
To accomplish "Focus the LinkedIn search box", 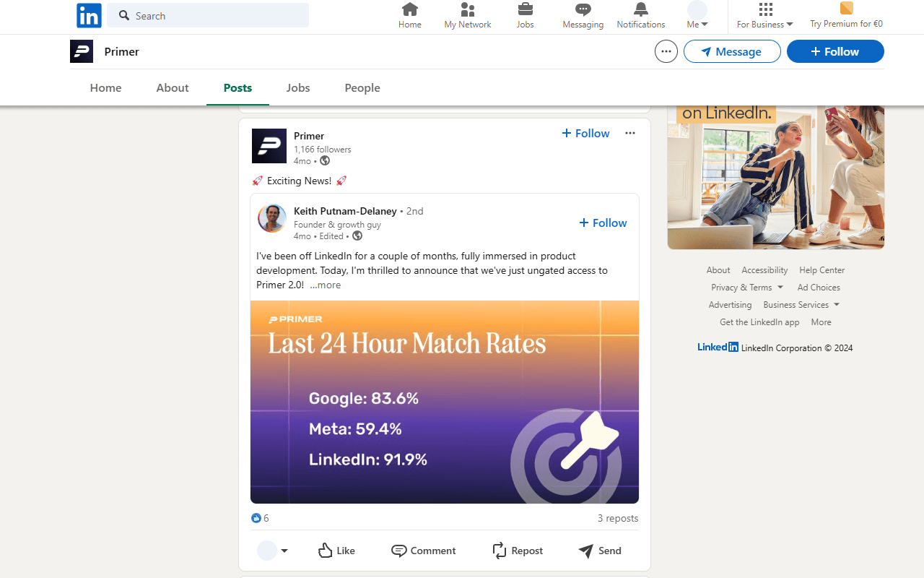I will click(208, 15).
